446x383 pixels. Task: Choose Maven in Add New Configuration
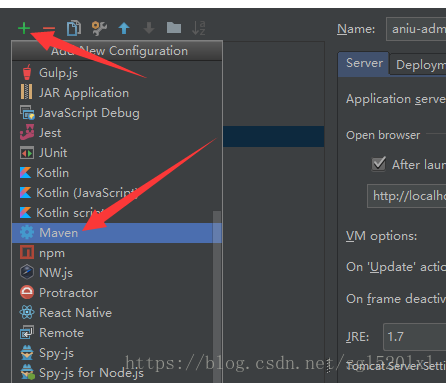(x=117, y=233)
